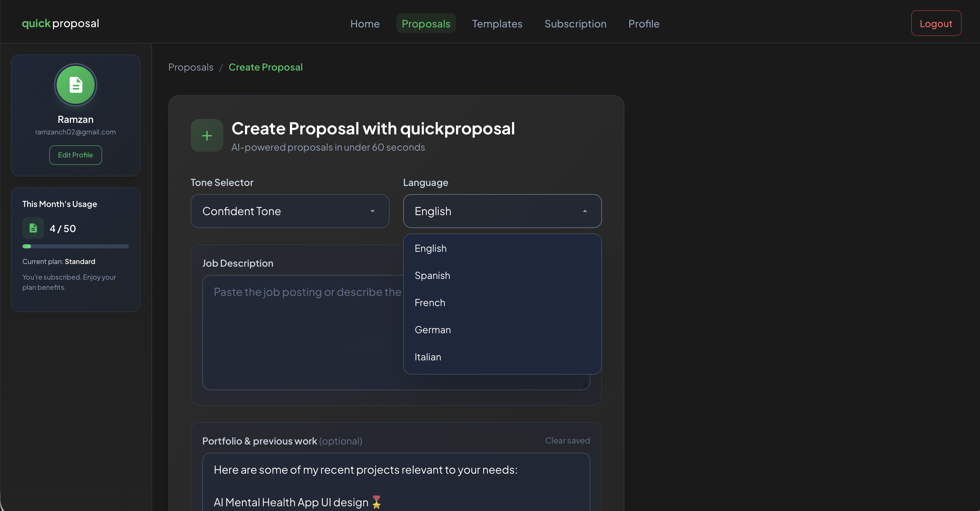Open the Language dropdown showing English
This screenshot has width=980, height=511.
(x=502, y=211)
